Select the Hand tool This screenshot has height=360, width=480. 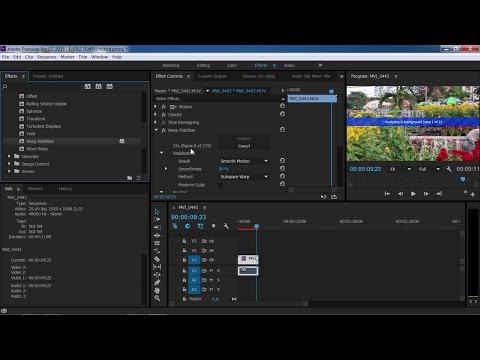pos(157,290)
